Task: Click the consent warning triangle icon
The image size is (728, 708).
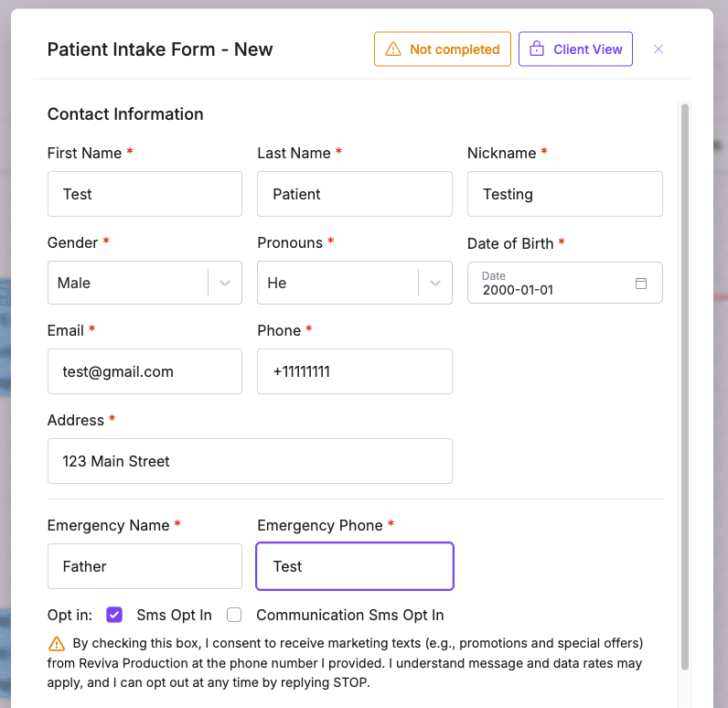Action: [x=57, y=643]
